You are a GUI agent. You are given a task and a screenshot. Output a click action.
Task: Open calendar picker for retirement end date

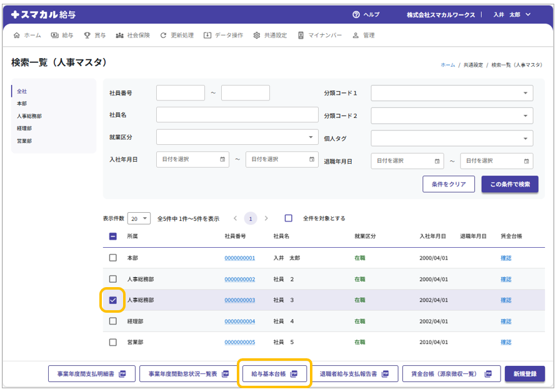pos(527,161)
